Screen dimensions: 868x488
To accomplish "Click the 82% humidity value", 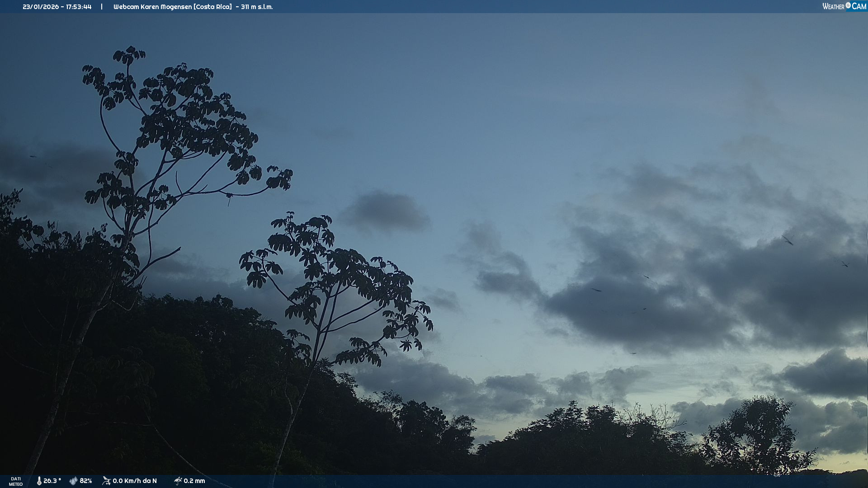I will (86, 481).
